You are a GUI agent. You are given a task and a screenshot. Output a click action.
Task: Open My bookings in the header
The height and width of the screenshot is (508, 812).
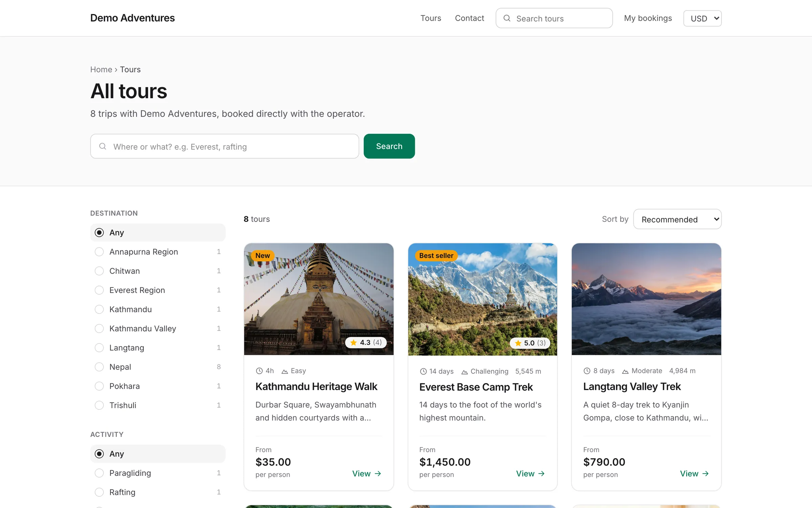[648, 18]
